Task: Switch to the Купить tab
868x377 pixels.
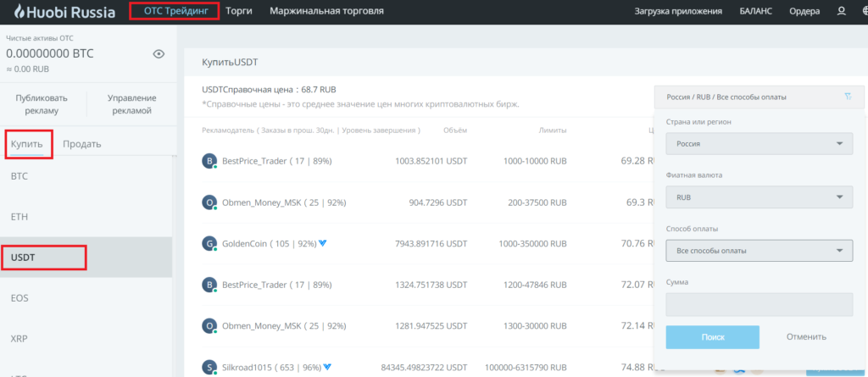Action: point(26,144)
